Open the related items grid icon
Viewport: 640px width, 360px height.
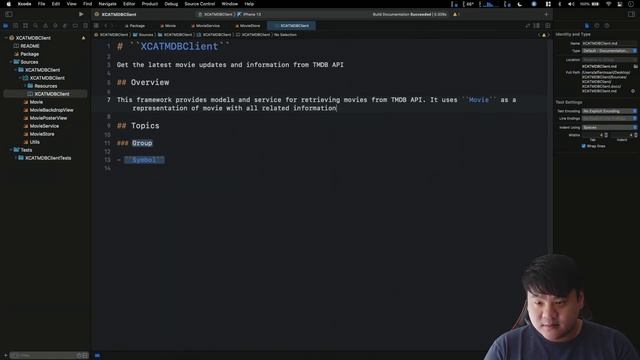point(96,25)
